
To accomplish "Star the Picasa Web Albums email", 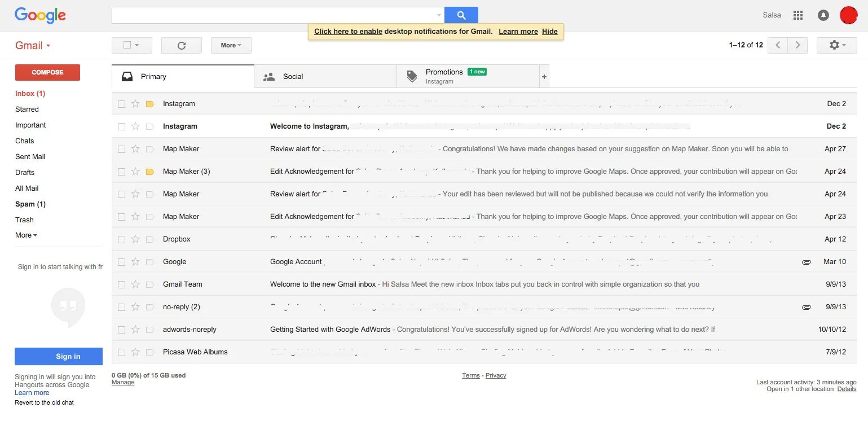I will click(135, 352).
